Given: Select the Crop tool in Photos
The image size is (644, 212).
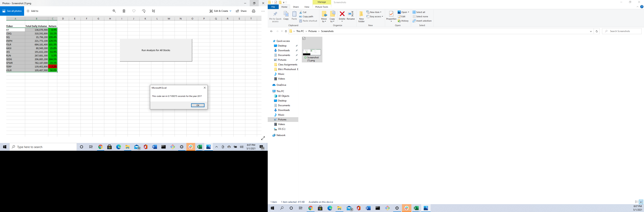Looking at the screenshot, I should [153, 11].
